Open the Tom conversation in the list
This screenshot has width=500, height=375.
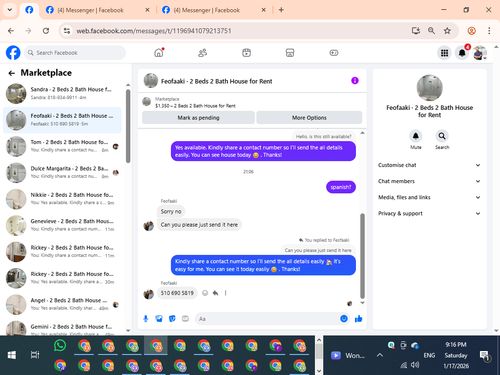point(63,146)
